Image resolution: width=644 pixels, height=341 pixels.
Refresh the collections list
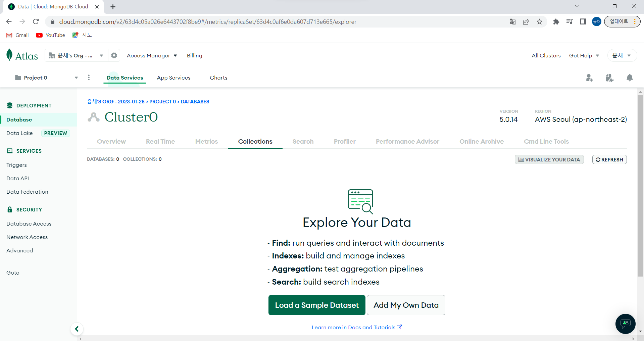[609, 159]
